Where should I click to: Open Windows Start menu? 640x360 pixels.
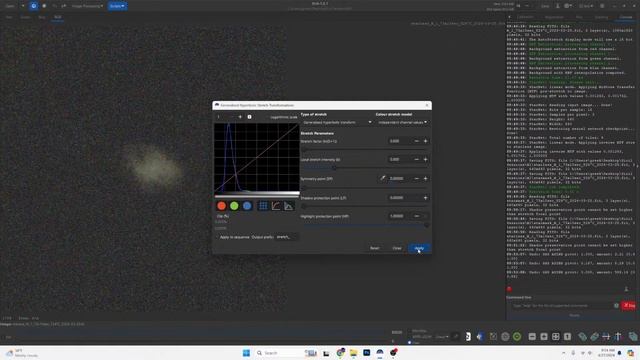(x=246, y=353)
